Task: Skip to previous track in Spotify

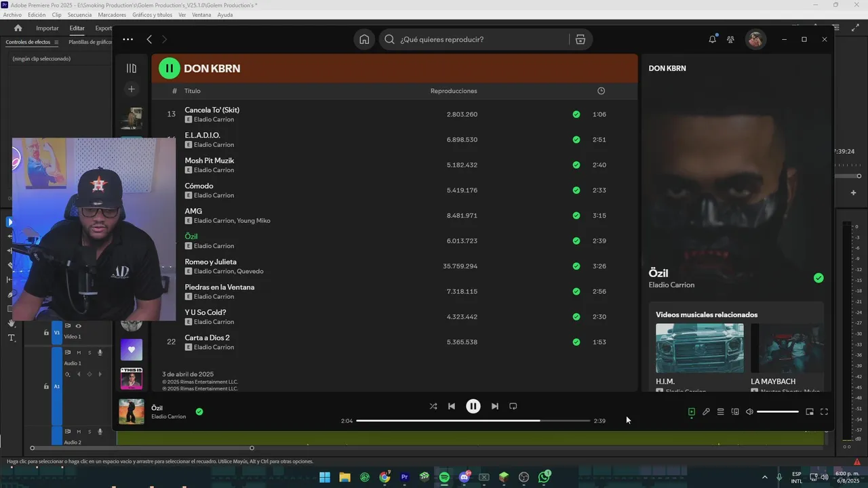Action: click(x=452, y=406)
